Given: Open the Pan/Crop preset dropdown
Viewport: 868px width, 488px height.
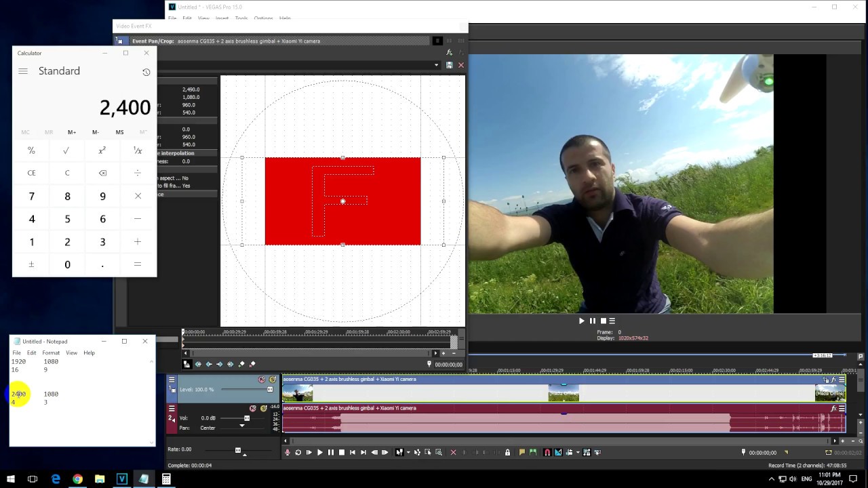Looking at the screenshot, I should click(x=437, y=65).
